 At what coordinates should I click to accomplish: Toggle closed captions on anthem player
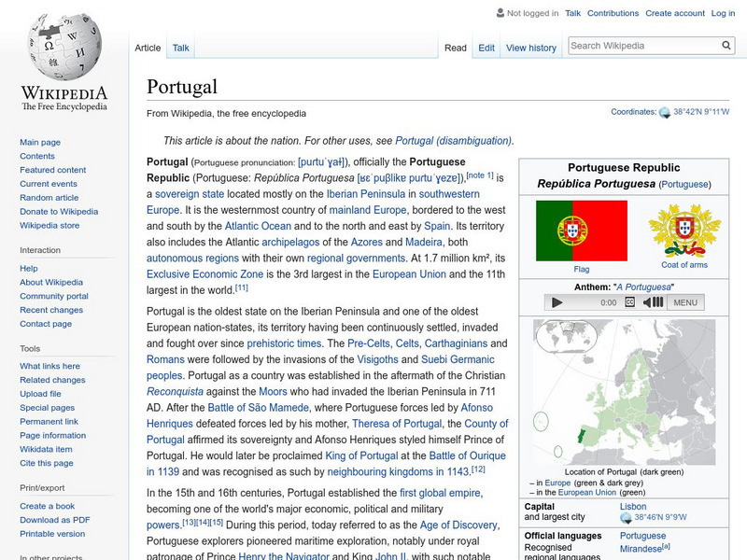pyautogui.click(x=629, y=302)
